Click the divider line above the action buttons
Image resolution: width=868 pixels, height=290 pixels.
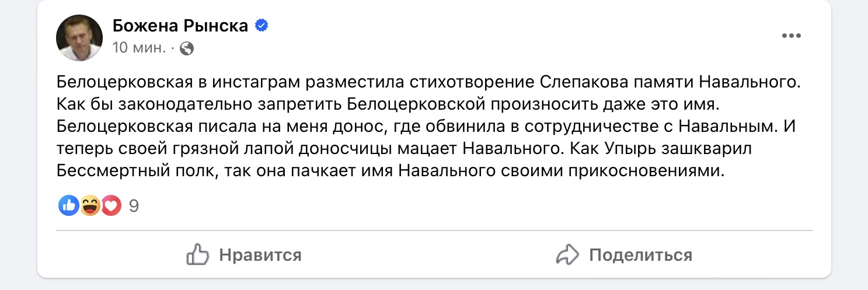click(434, 230)
